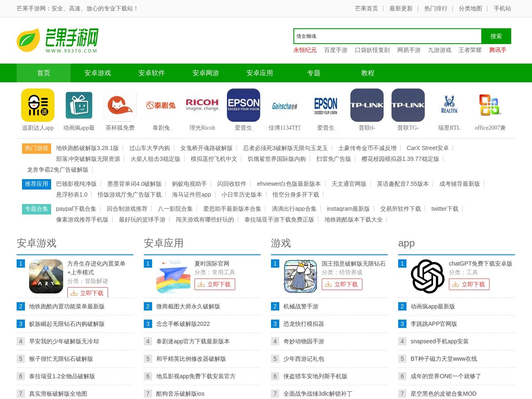The width and height of the screenshot is (532, 399).
Task: Open the 安卓应用 nav tab
Action: tap(260, 73)
